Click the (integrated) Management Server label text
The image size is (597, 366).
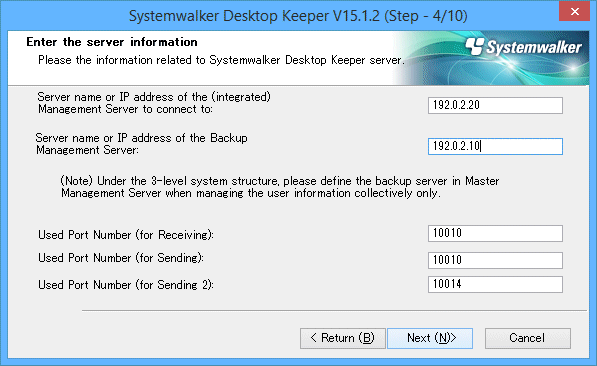pyautogui.click(x=154, y=103)
